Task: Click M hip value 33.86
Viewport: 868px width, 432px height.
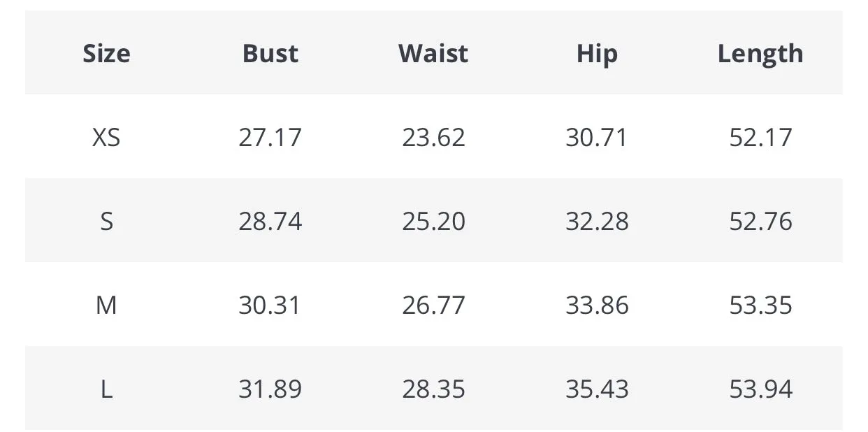Action: [x=597, y=305]
